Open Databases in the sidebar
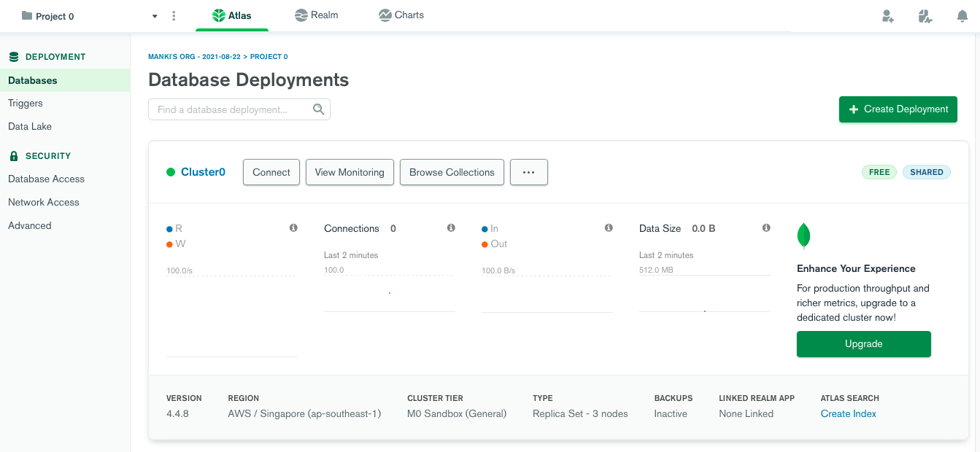 coord(65,80)
